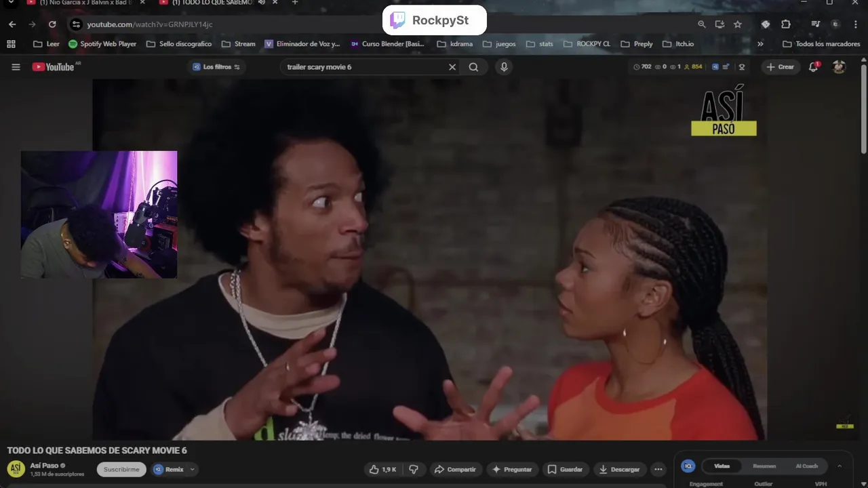Install the app via address bar icon
This screenshot has width=868, height=488.
719,24
